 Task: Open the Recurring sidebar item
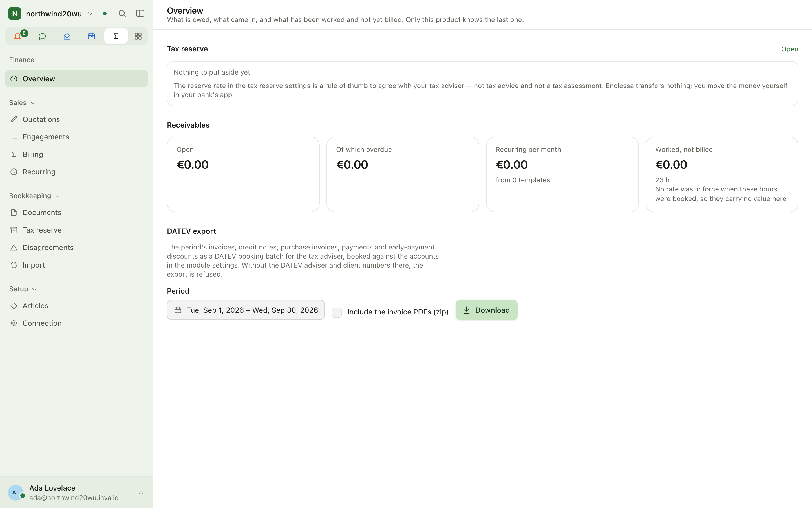click(x=76, y=172)
